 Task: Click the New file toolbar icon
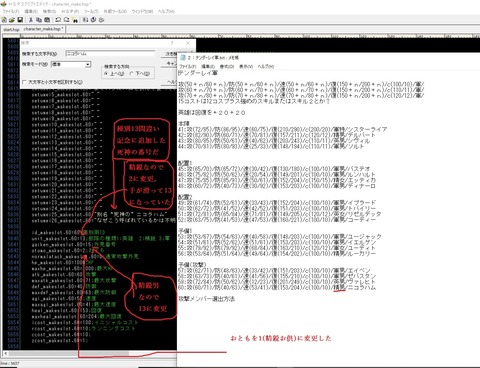(4, 20)
